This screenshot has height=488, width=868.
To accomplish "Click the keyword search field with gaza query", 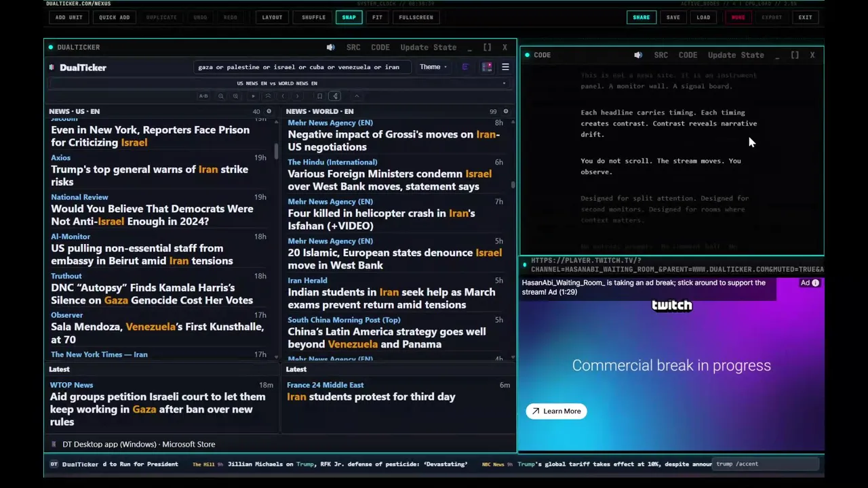I will tap(302, 67).
